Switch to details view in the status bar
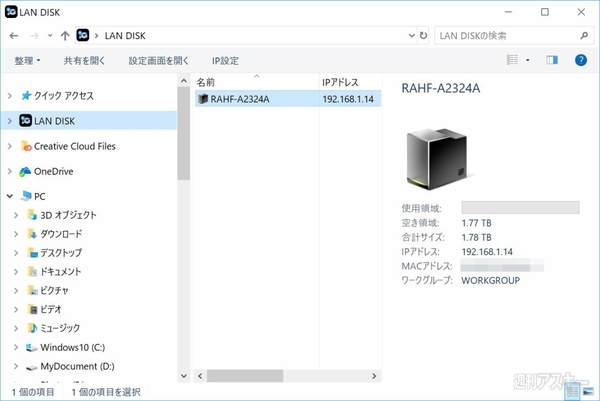The image size is (600, 401). pos(572,391)
